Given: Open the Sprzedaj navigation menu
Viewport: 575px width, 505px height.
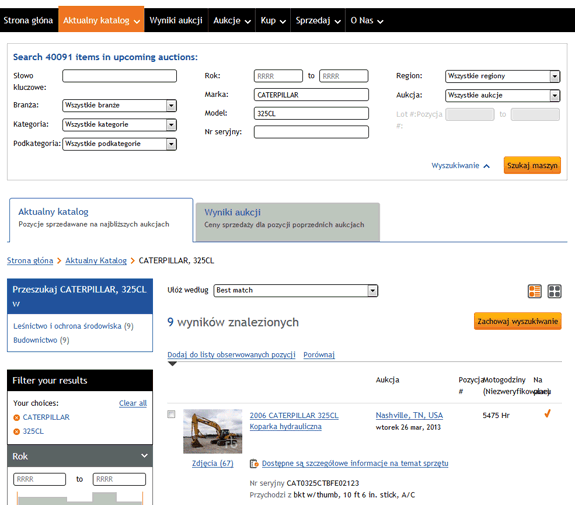Looking at the screenshot, I should [x=318, y=21].
